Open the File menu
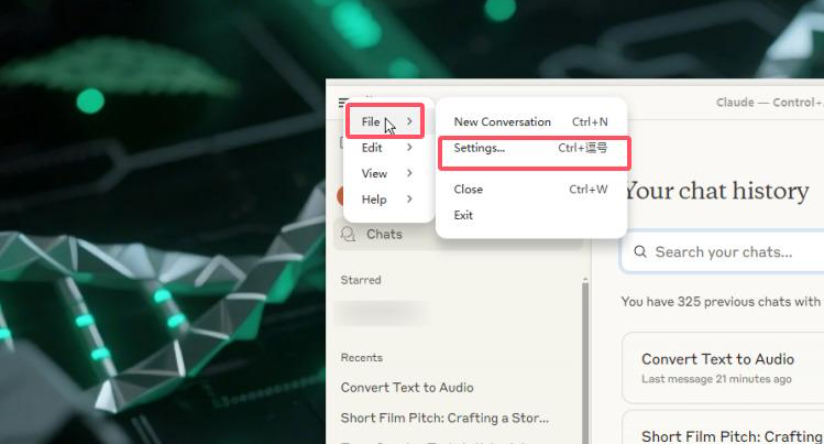Screen dimensions: 825x445 pyautogui.click(x=385, y=122)
